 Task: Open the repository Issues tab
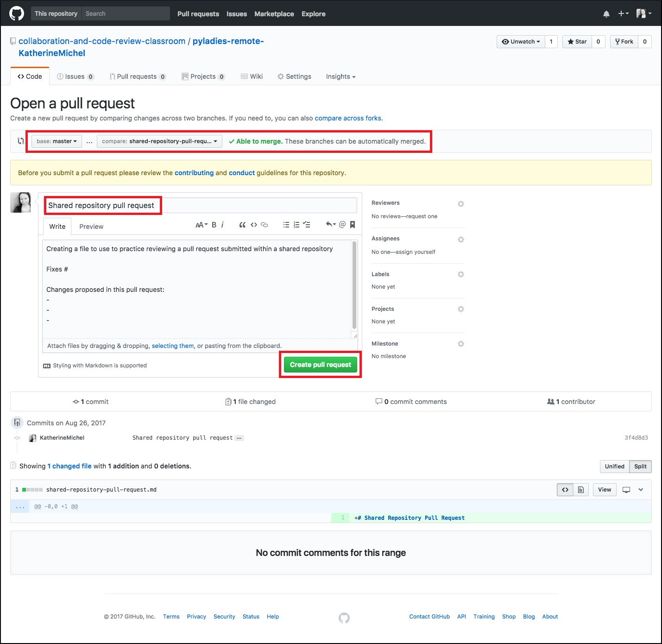pos(76,76)
